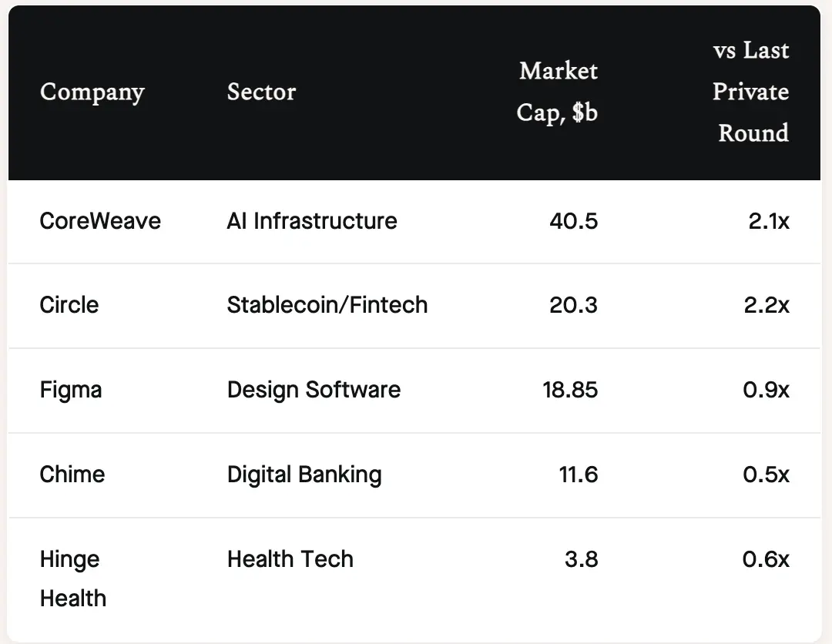Click the Design Software sector cell
This screenshot has height=644, width=832.
click(314, 390)
